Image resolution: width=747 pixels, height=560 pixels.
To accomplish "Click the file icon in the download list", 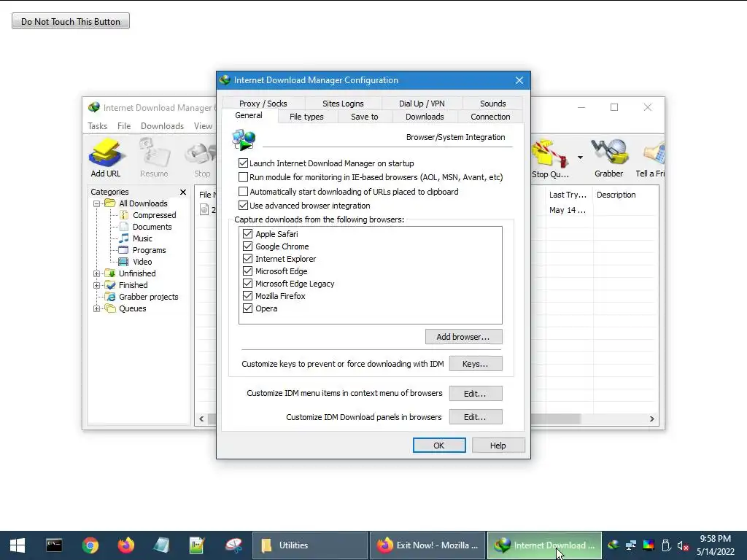I will coord(204,209).
